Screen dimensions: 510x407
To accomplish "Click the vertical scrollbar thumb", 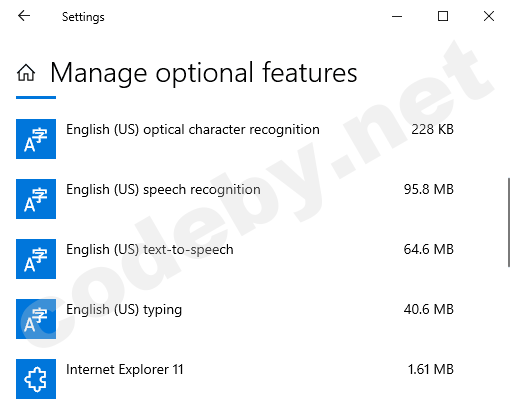I will [509, 222].
